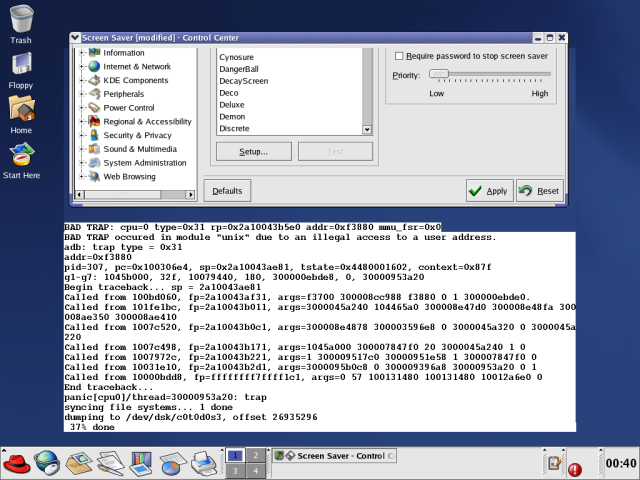
Task: Open the Red Hat main menu
Action: pyautogui.click(x=16, y=463)
